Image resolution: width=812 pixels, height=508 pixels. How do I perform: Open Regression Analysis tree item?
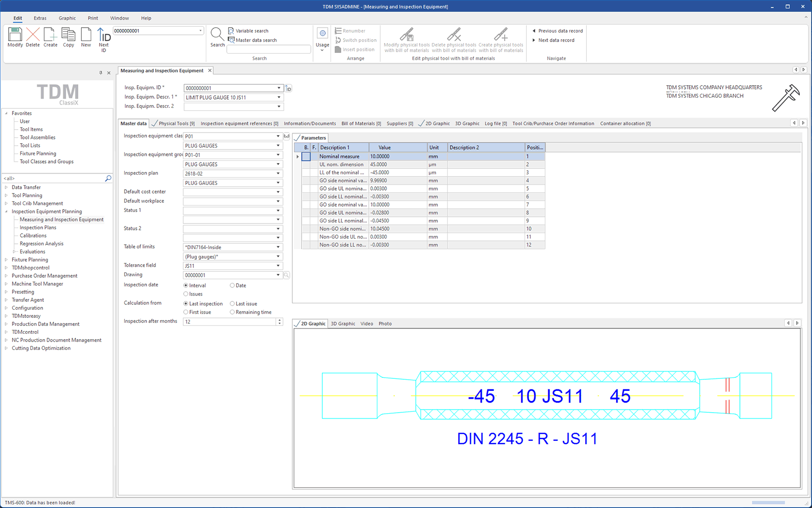[42, 244]
